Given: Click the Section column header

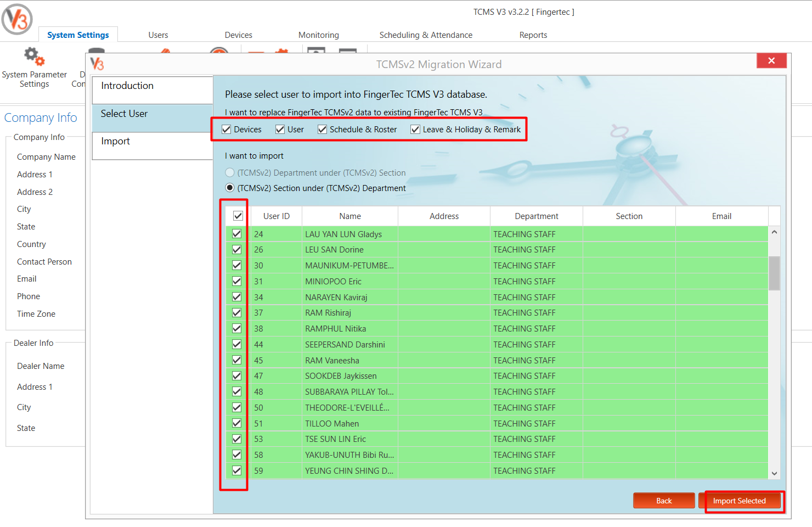Looking at the screenshot, I should (629, 216).
